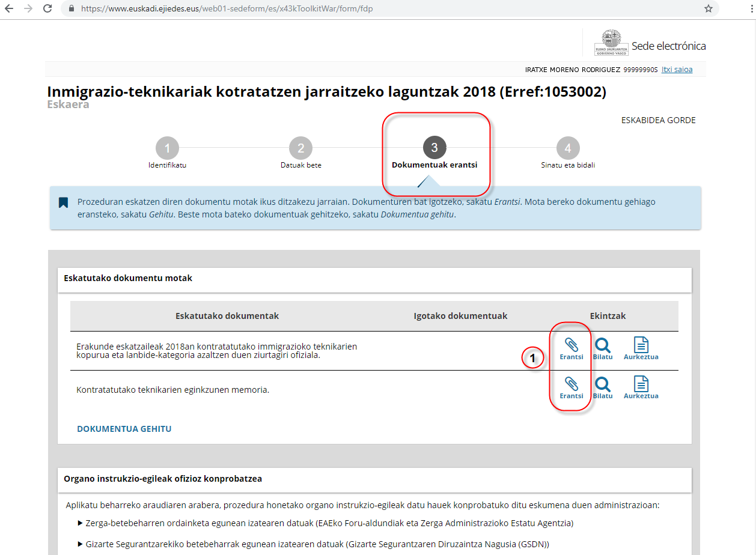Bookmark this page with the star icon

click(x=709, y=8)
